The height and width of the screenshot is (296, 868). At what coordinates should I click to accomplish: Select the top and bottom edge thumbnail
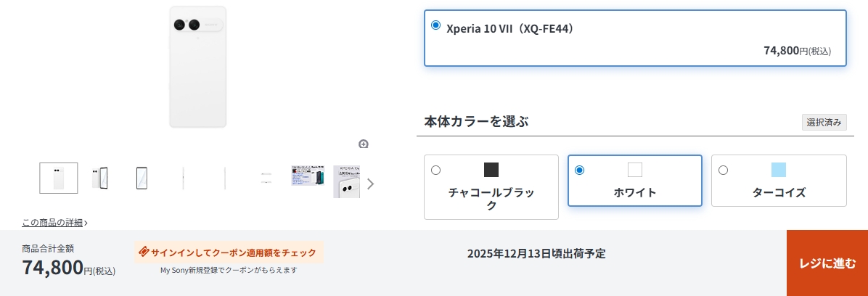pos(266,178)
